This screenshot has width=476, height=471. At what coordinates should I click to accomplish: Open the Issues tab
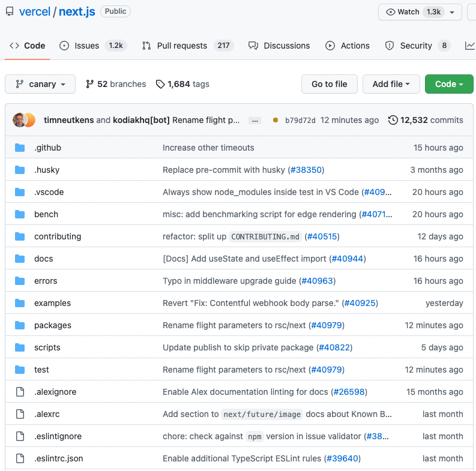[x=93, y=46]
